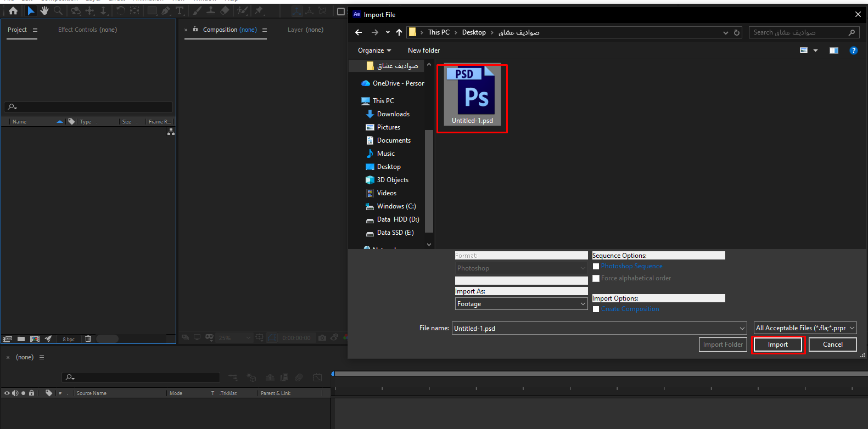Toggle Photoshop Sequence checkbox
The image size is (868, 429).
point(596,267)
